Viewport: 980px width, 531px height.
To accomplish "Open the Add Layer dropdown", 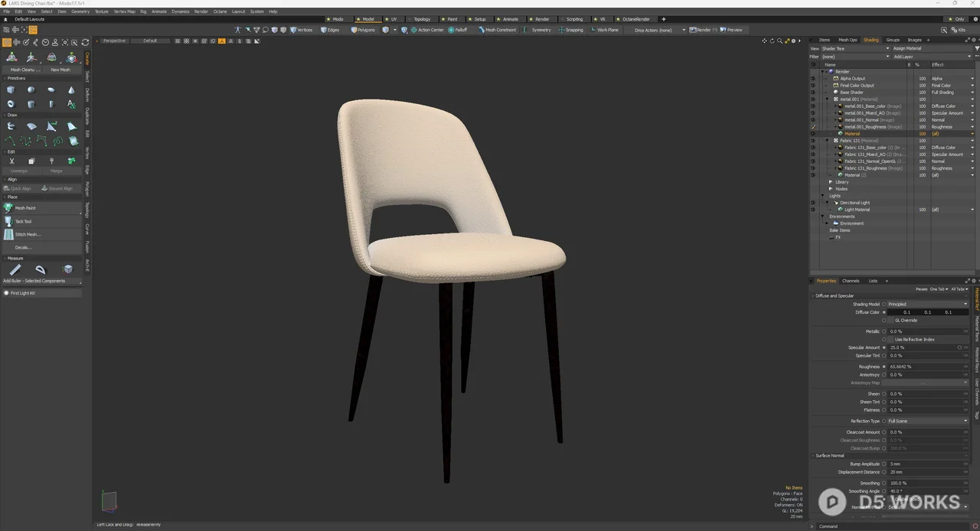I will (x=932, y=57).
